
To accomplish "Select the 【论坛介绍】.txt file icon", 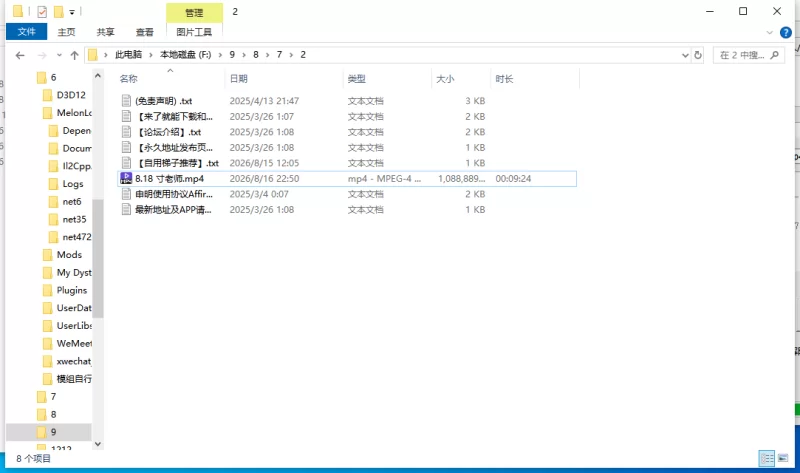I will pos(126,132).
